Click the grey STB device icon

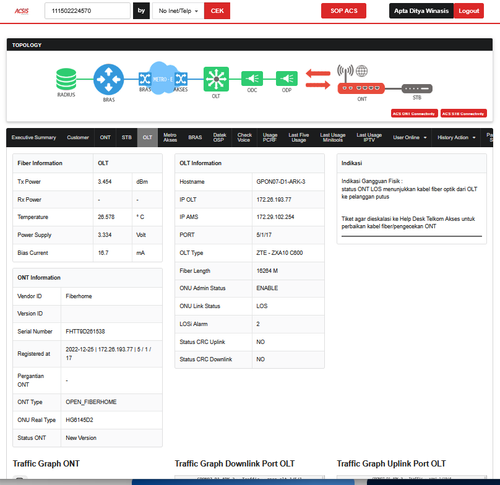(417, 89)
